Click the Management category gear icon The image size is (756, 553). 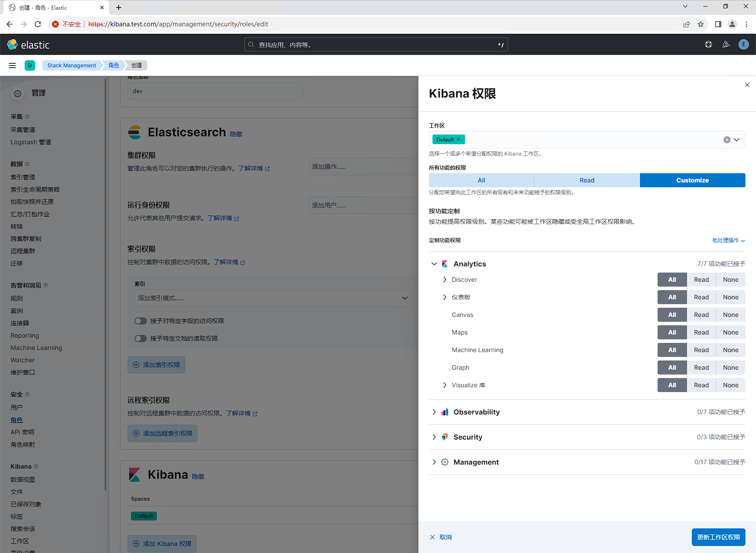click(445, 462)
